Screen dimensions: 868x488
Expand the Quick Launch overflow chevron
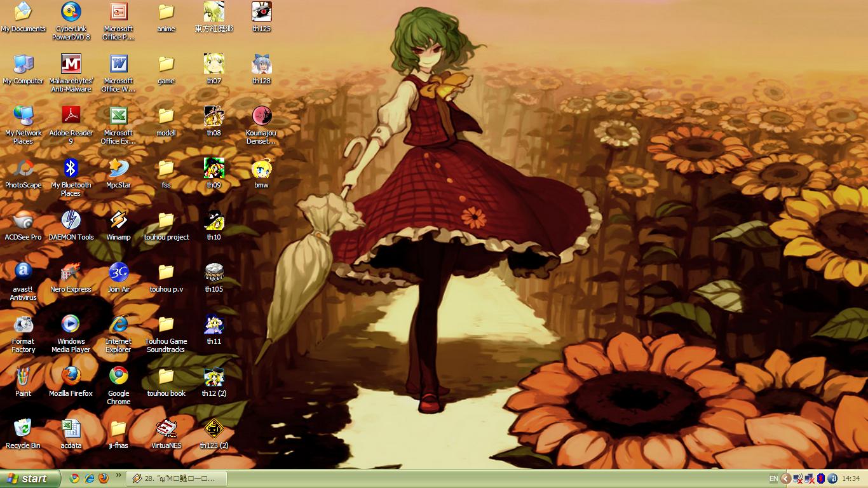click(x=118, y=475)
